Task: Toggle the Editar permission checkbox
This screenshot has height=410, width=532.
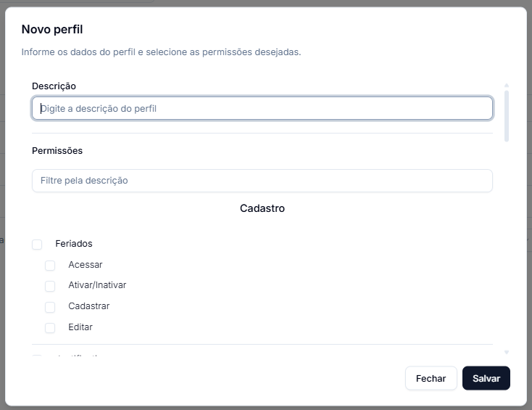Action: 50,328
